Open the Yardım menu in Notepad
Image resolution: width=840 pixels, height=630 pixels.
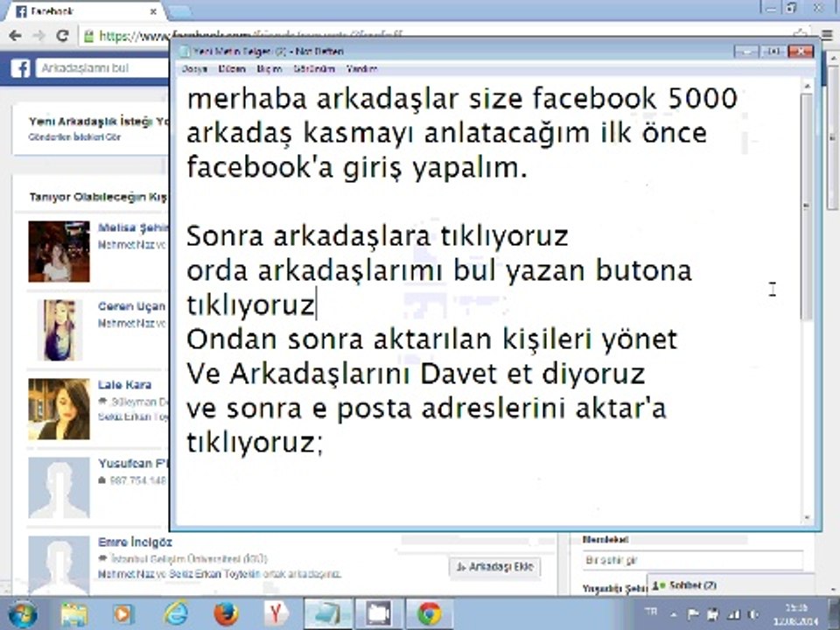coord(361,69)
